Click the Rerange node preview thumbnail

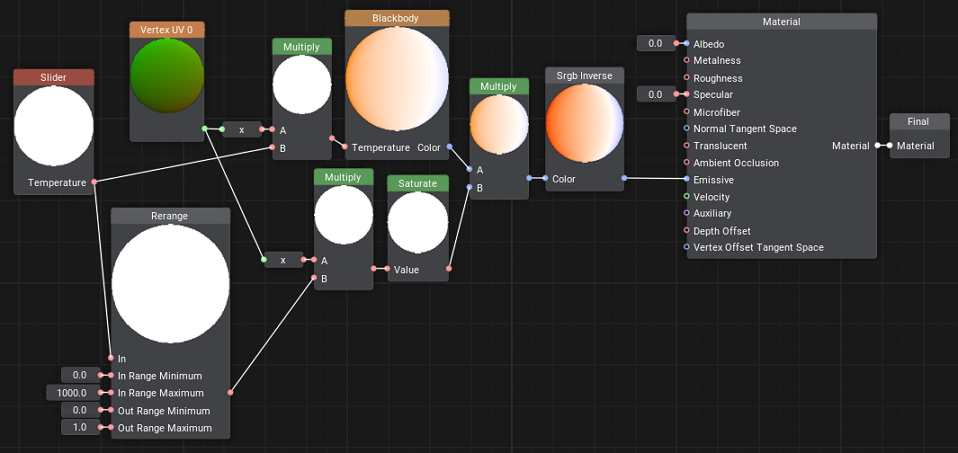170,284
